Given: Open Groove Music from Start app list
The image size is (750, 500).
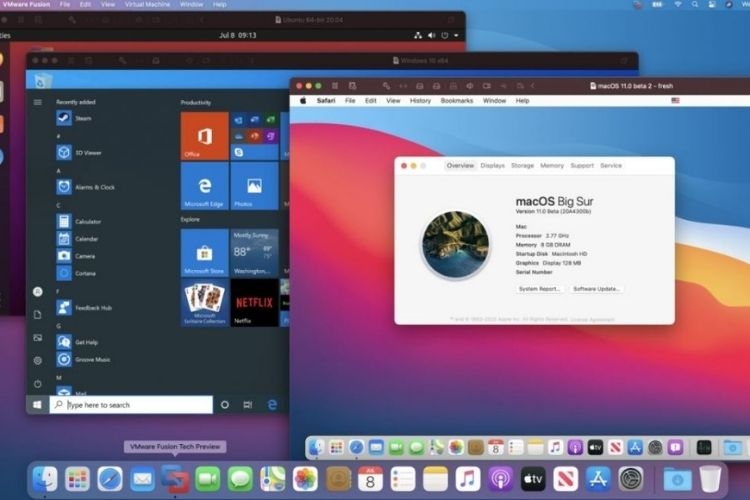Looking at the screenshot, I should tap(83, 359).
